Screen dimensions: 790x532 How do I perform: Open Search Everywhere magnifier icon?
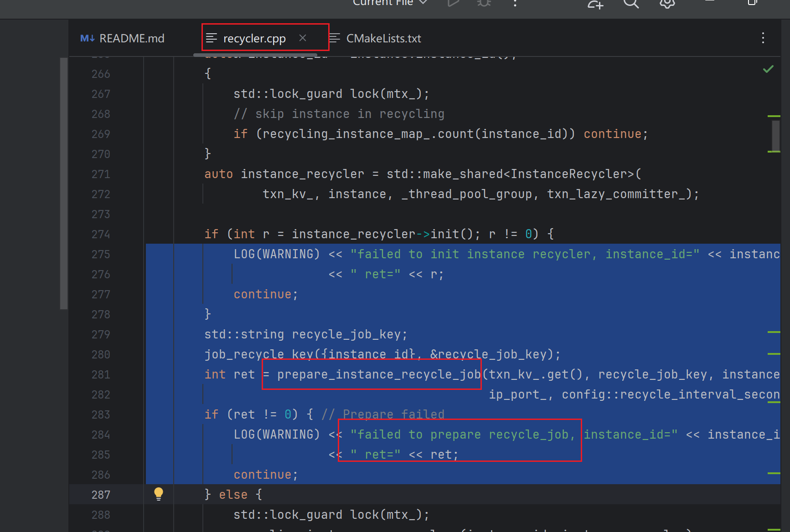click(x=631, y=3)
